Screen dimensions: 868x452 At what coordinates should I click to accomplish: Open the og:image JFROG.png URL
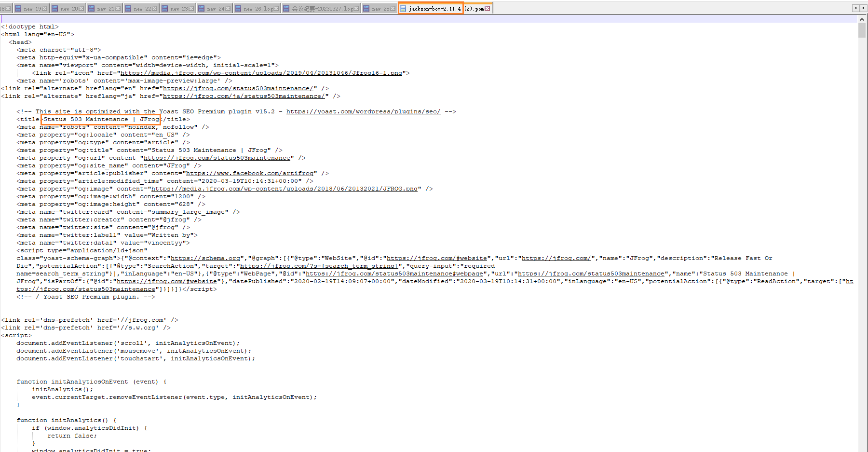coord(285,189)
